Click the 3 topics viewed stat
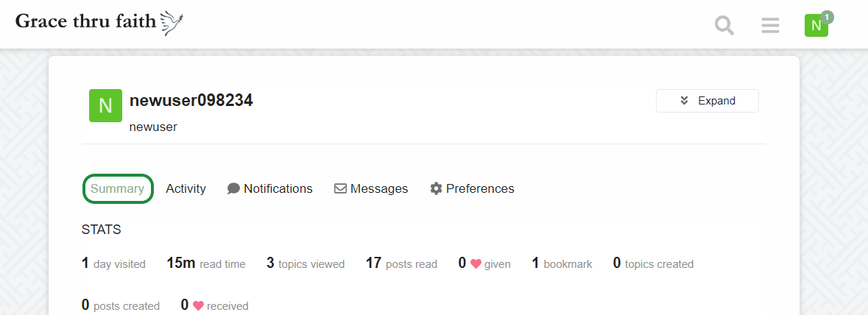Image resolution: width=868 pixels, height=315 pixels. tap(306, 263)
